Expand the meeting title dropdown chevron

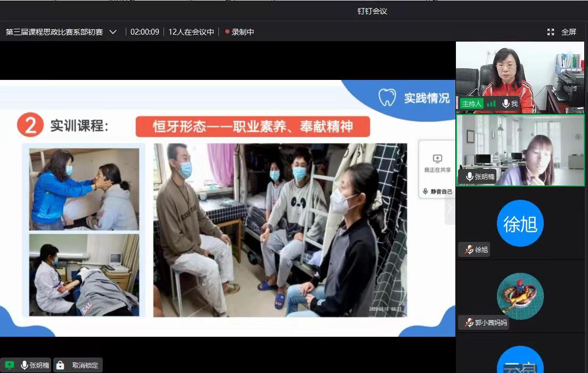[x=113, y=32]
